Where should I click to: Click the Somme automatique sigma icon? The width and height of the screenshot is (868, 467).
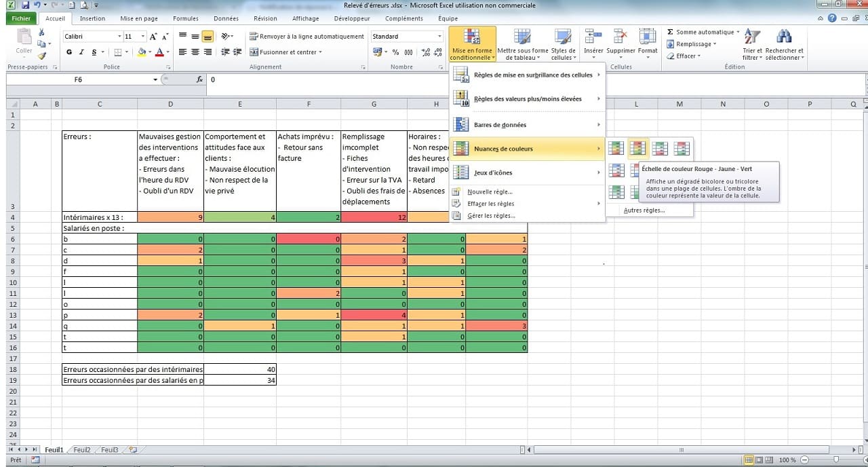coord(670,32)
